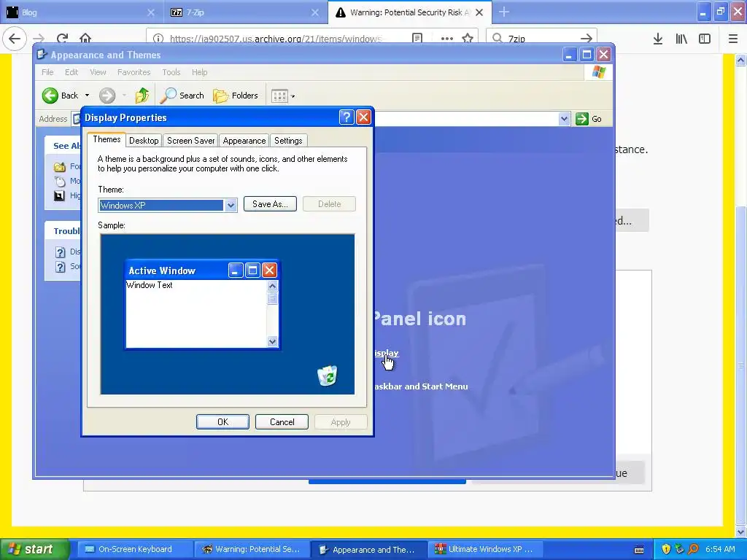
Task: Click the security shield tray icon
Action: point(666,549)
